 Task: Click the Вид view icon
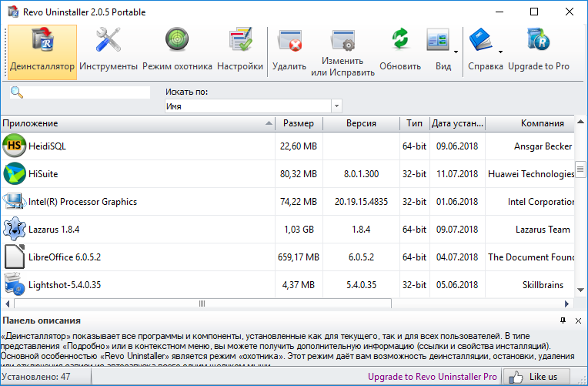click(x=438, y=40)
